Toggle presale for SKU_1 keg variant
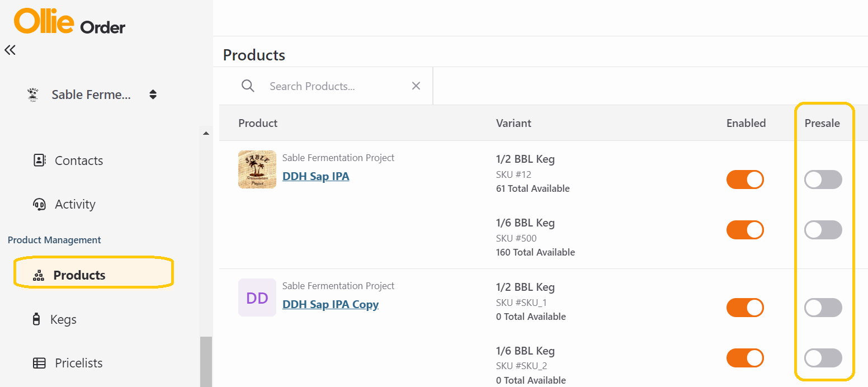The height and width of the screenshot is (387, 868). pyautogui.click(x=823, y=308)
